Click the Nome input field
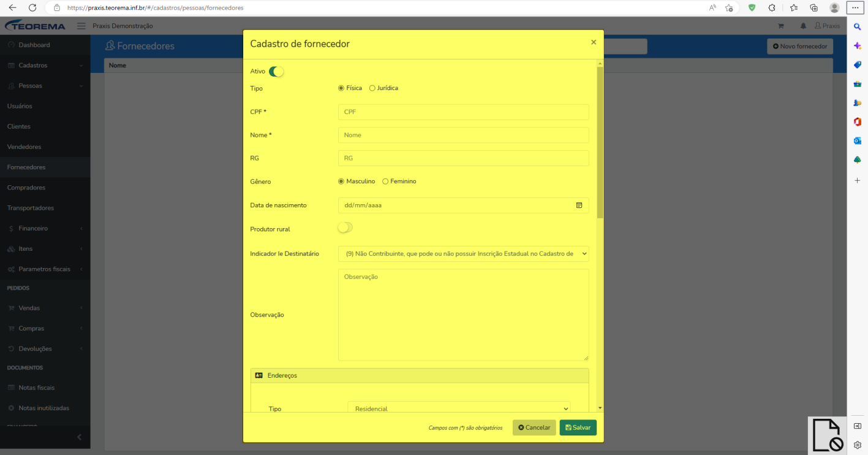Image resolution: width=868 pixels, height=455 pixels. click(463, 135)
